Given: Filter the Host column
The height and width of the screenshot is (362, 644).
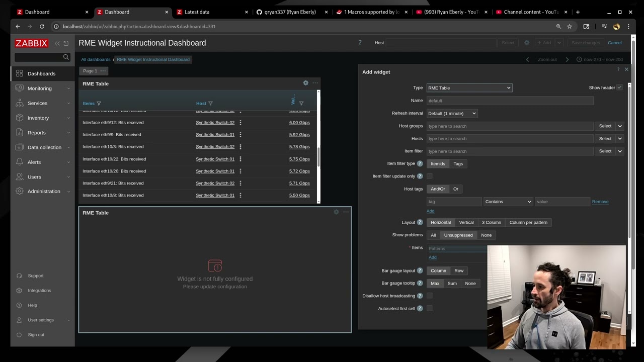Looking at the screenshot, I should (x=210, y=104).
